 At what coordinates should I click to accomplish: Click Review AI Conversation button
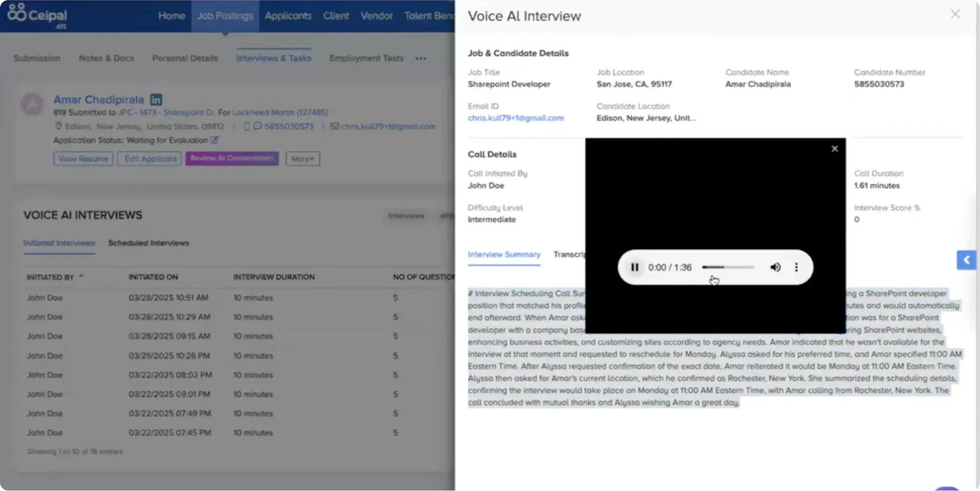(x=232, y=158)
